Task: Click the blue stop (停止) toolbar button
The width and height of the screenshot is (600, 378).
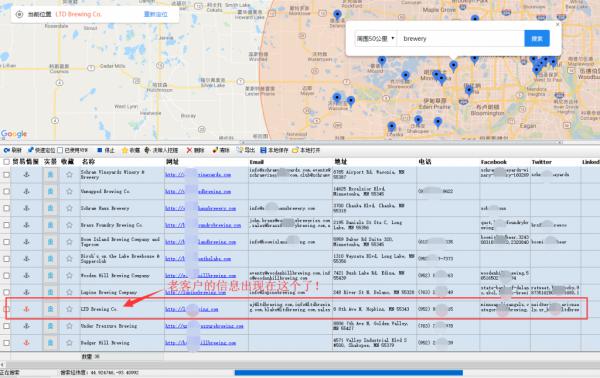Action: 100,150
